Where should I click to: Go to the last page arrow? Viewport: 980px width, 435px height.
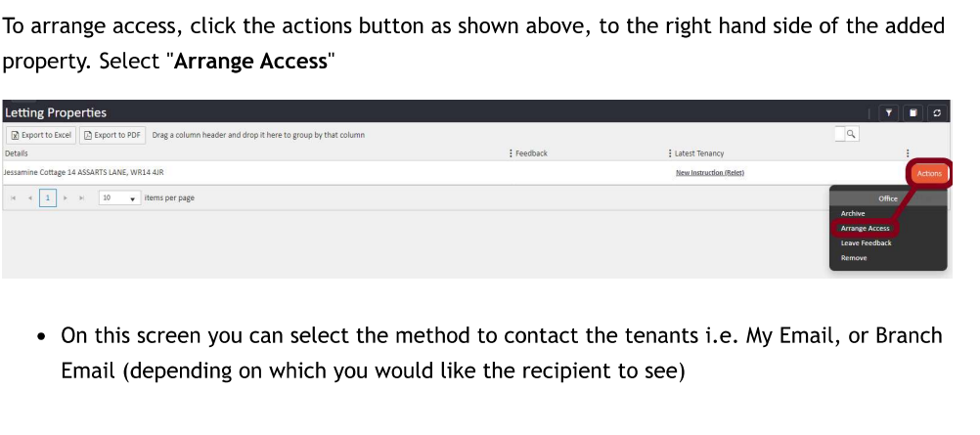(82, 197)
